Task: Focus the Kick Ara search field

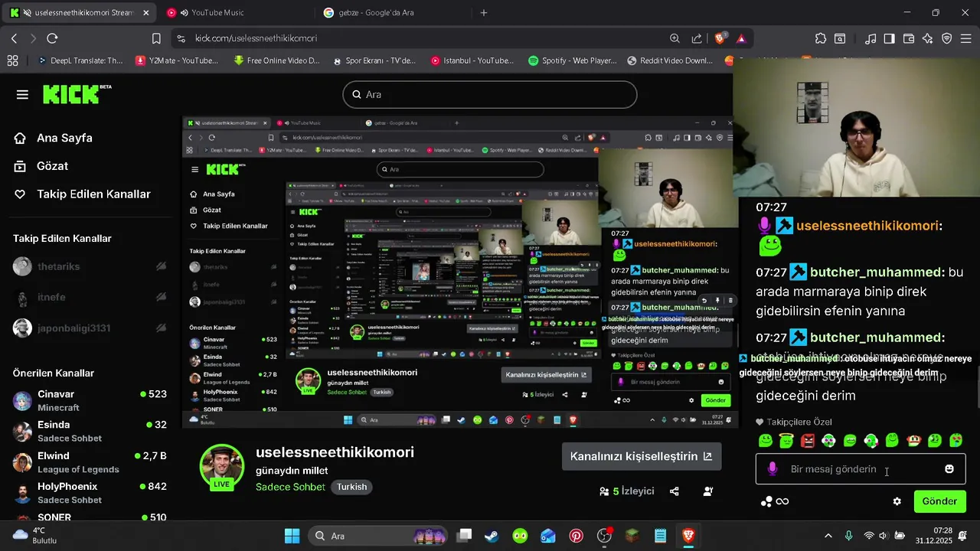Action: tap(490, 95)
